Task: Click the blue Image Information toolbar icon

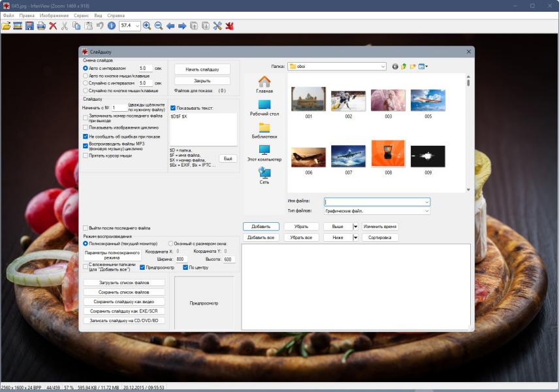Action: coord(112,26)
